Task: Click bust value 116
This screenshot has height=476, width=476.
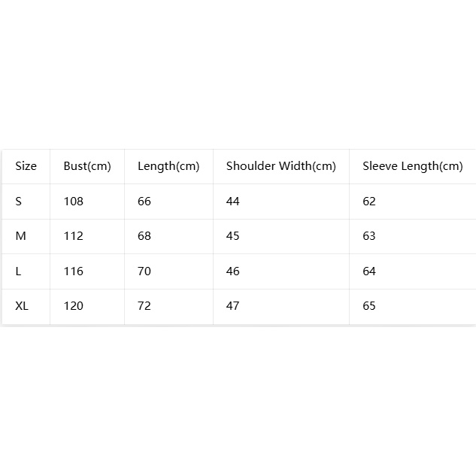Action: point(73,271)
